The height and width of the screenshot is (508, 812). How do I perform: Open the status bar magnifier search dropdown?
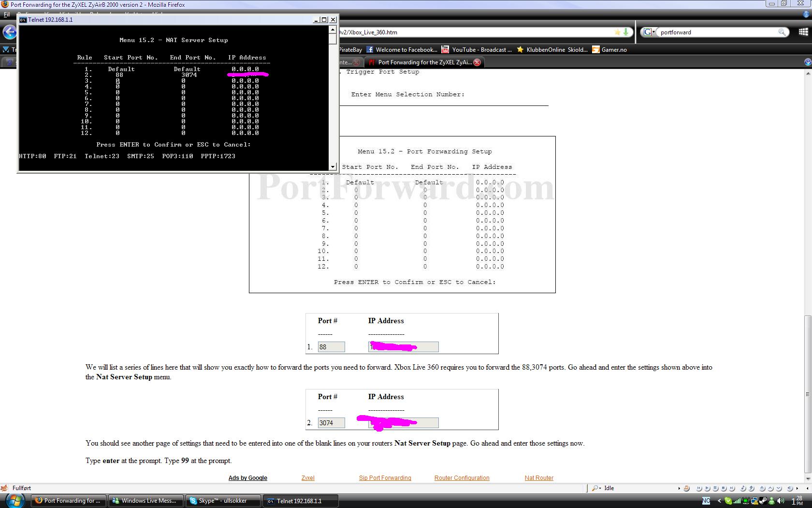coord(596,488)
